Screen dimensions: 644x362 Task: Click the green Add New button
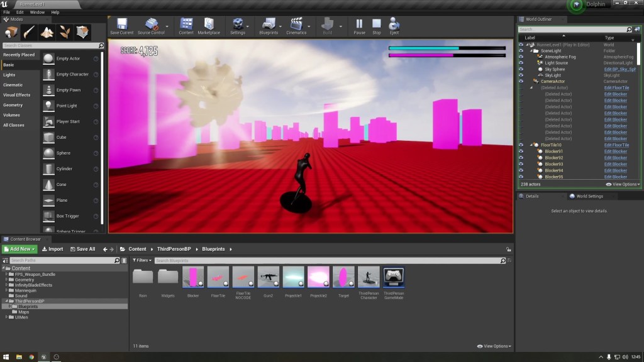[20, 249]
